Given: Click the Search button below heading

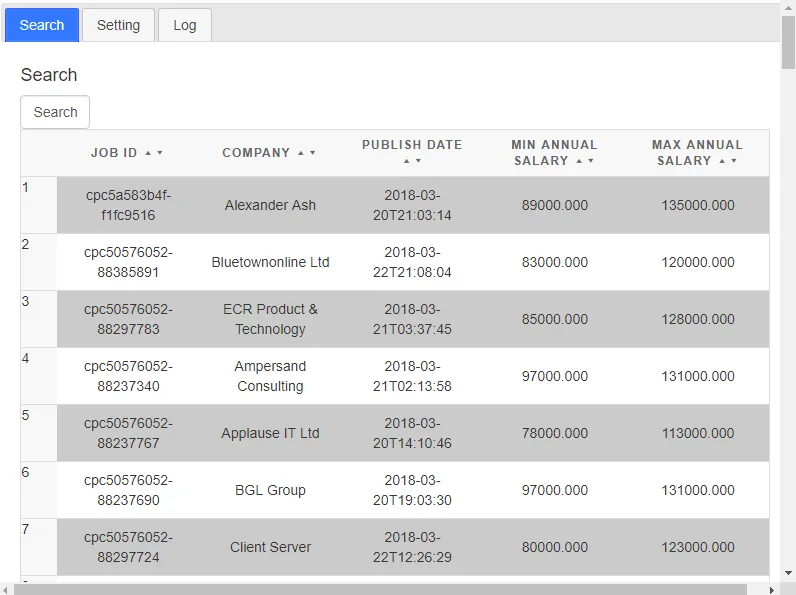Looking at the screenshot, I should point(55,112).
